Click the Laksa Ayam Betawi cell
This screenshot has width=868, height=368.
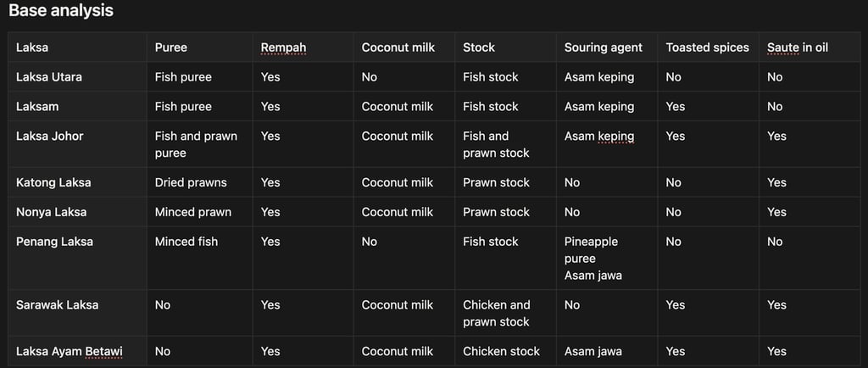tap(70, 351)
